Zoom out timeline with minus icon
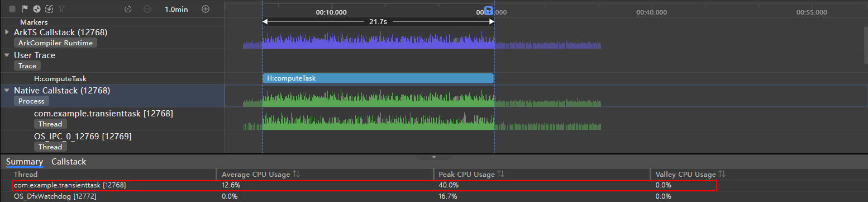The height and width of the screenshot is (202, 868). (x=147, y=9)
